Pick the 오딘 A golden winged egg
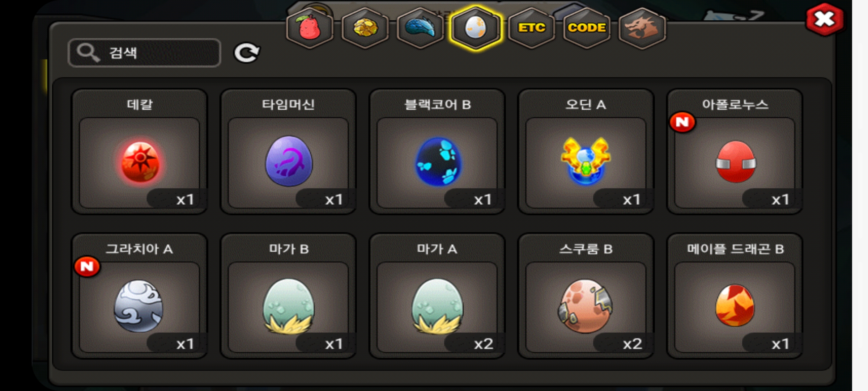The width and height of the screenshot is (868, 391). point(586,151)
